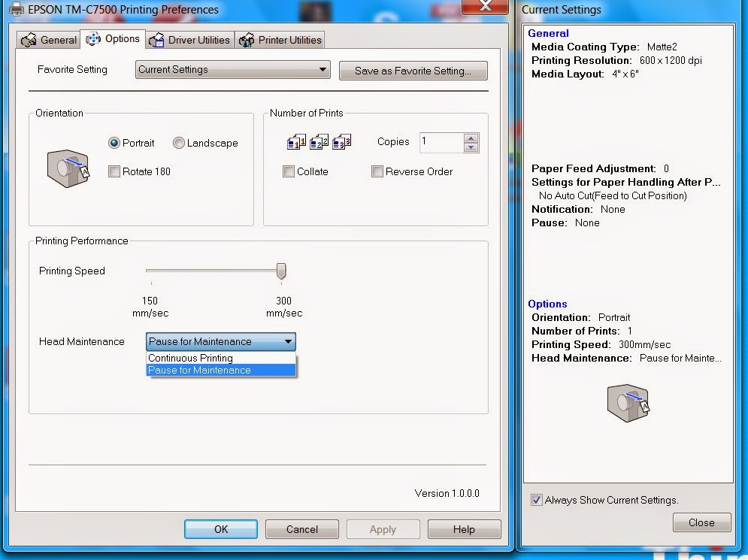This screenshot has height=560, width=748.
Task: Click Close in Current Settings panel
Action: point(701,522)
